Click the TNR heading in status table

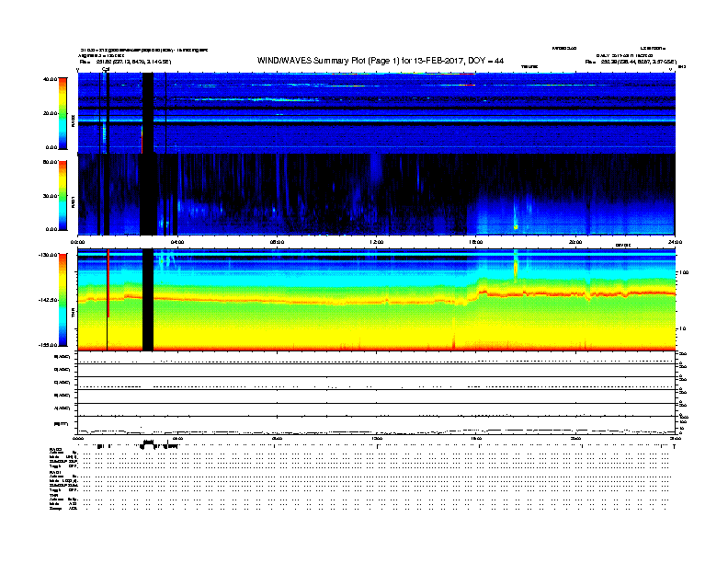[x=54, y=495]
